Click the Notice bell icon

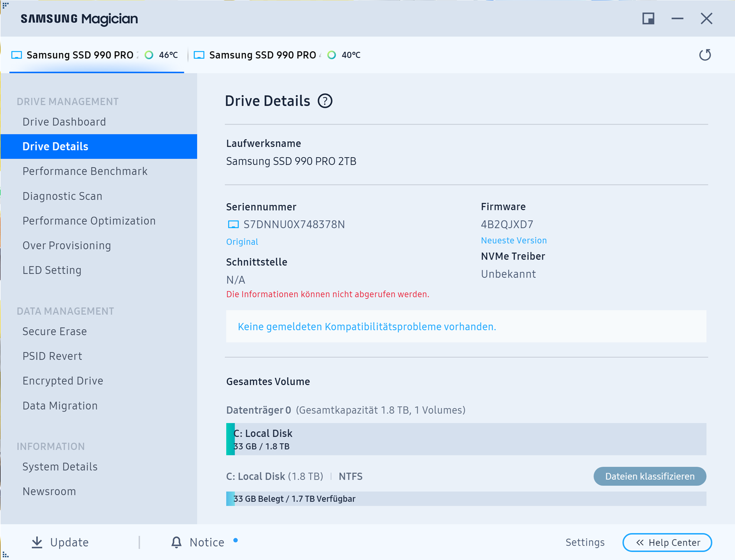coord(176,542)
